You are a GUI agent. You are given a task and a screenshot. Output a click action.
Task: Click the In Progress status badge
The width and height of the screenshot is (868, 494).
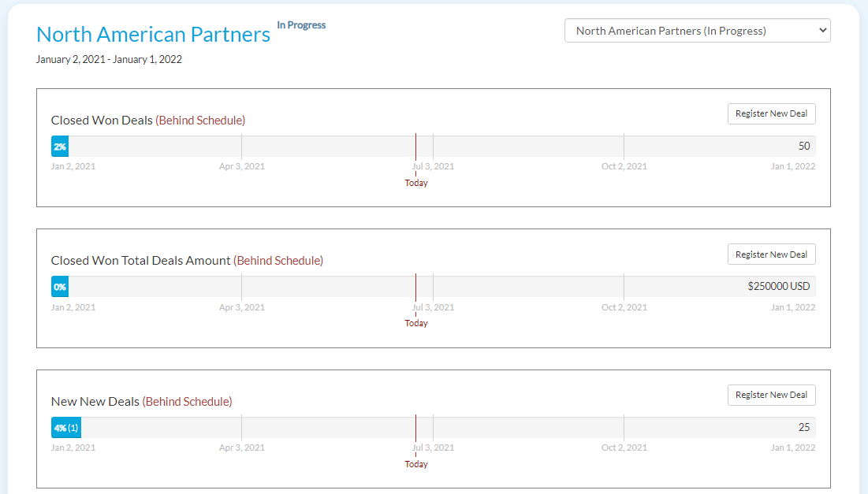(x=301, y=25)
